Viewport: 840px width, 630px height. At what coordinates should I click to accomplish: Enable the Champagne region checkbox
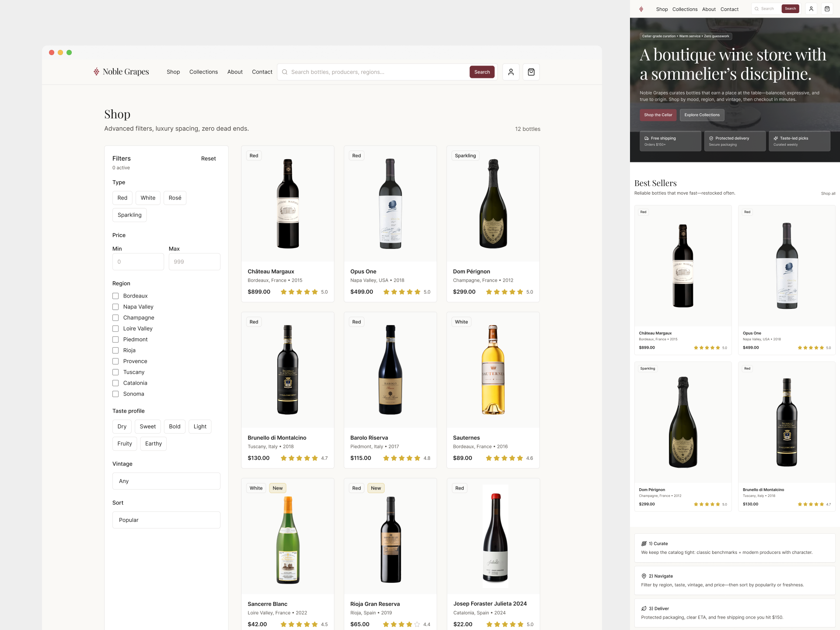[115, 318]
